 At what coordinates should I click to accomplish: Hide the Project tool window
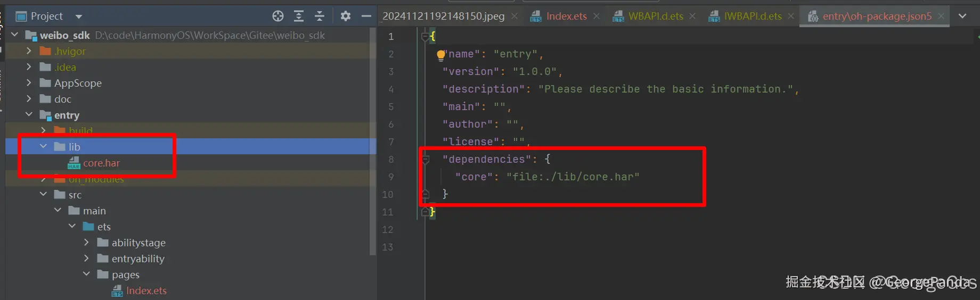click(366, 16)
